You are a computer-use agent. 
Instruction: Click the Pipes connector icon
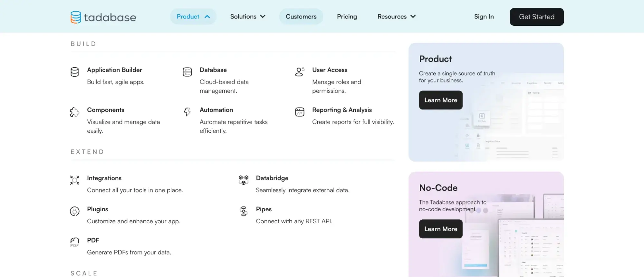click(244, 211)
